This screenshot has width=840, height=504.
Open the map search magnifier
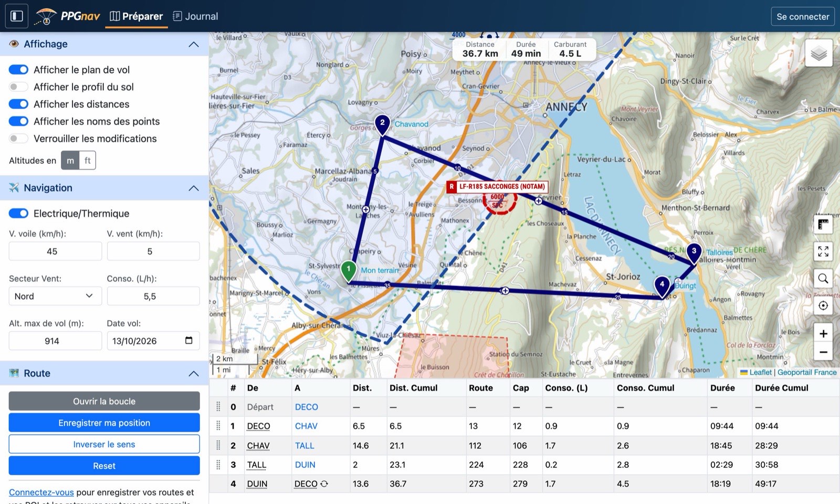(823, 278)
